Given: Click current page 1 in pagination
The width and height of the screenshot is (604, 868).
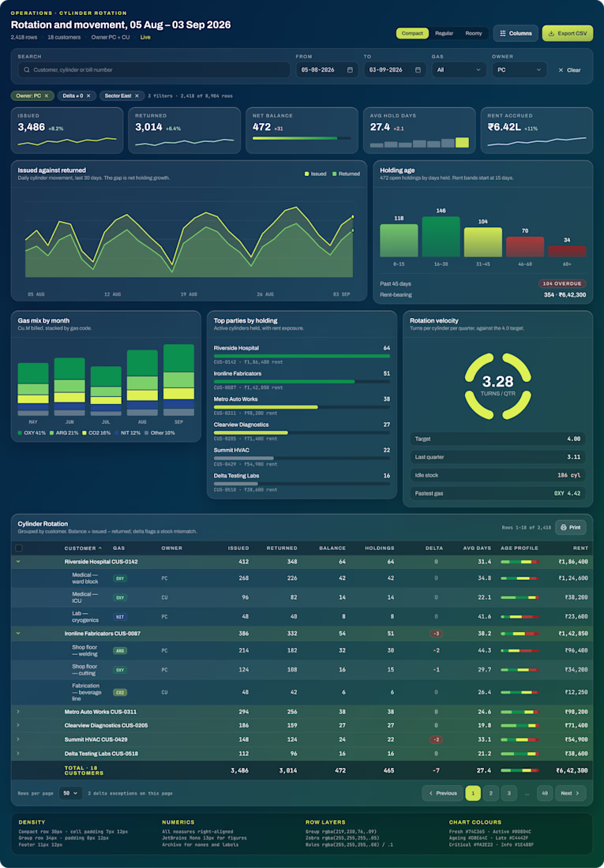Looking at the screenshot, I should pos(473,793).
